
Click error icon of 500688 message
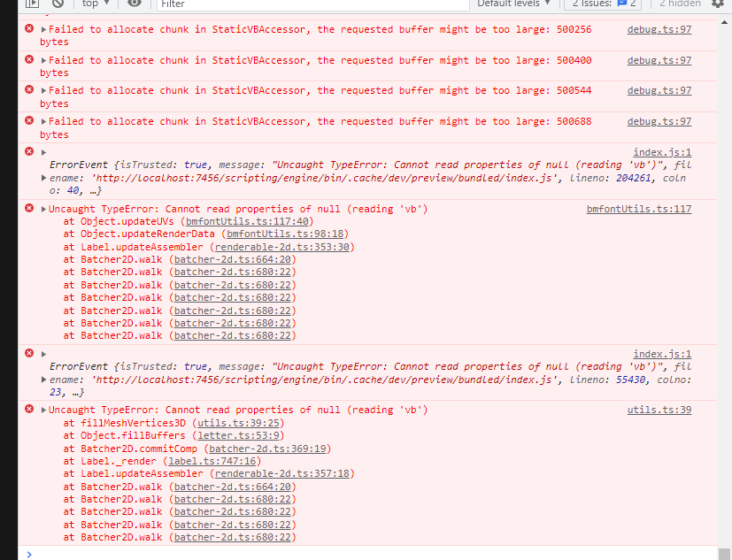pos(29,120)
